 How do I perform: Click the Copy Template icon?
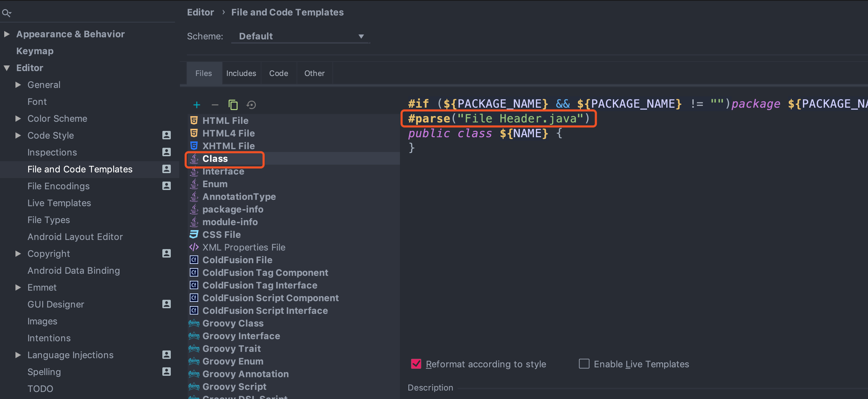pyautogui.click(x=233, y=105)
